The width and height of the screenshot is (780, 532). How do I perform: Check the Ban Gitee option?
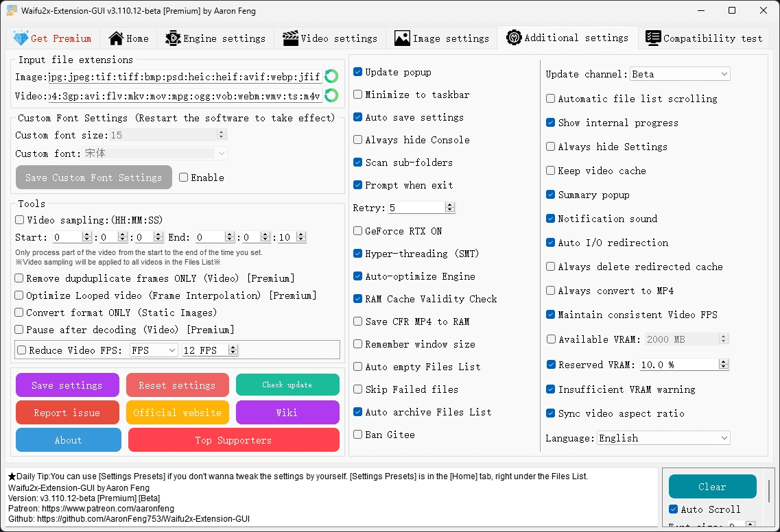(357, 435)
